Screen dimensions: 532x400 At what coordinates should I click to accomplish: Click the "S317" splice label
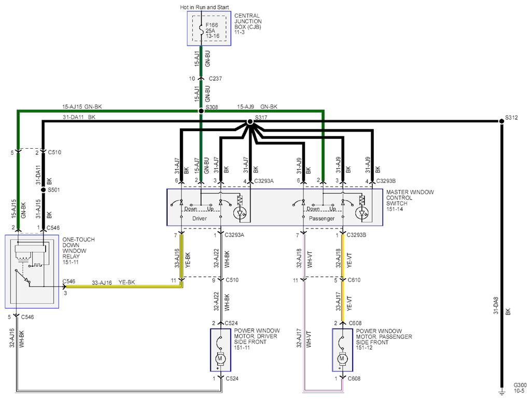click(261, 118)
